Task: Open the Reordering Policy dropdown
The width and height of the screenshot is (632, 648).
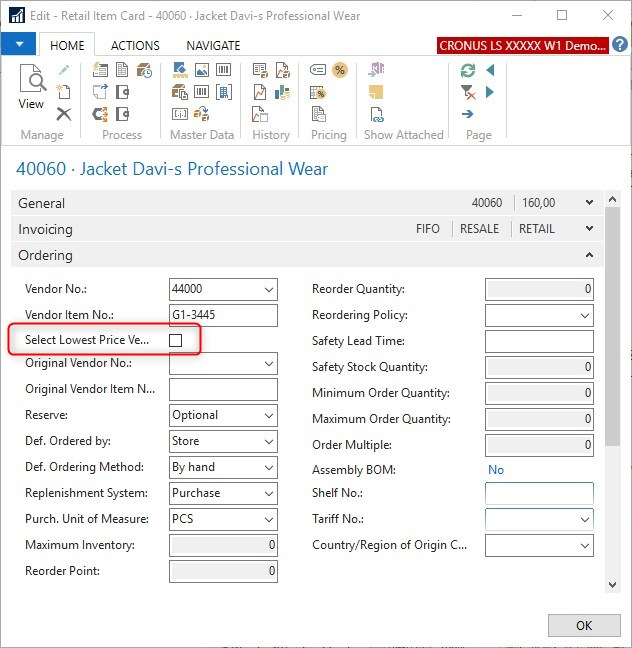Action: click(x=584, y=316)
